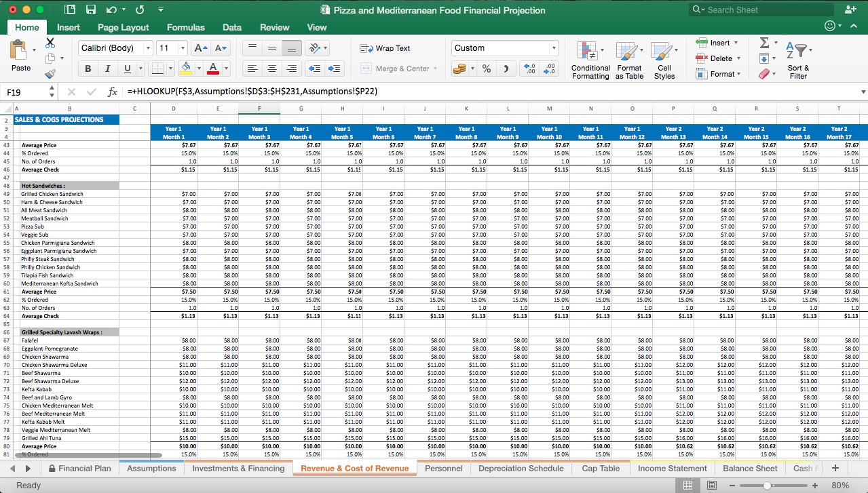The width and height of the screenshot is (868, 493).
Task: Open Quick Access Toolbar customize dropdown
Action: tap(160, 9)
